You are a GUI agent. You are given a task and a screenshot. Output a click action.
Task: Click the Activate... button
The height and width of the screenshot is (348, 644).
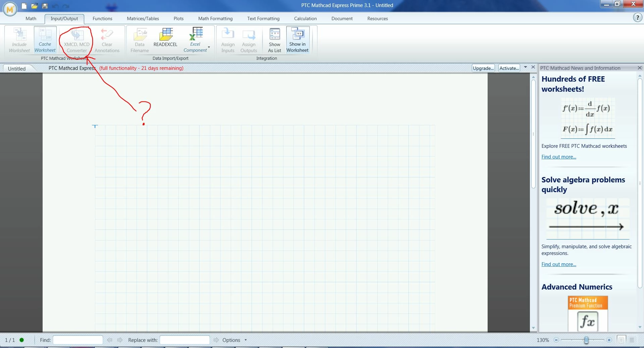[509, 68]
